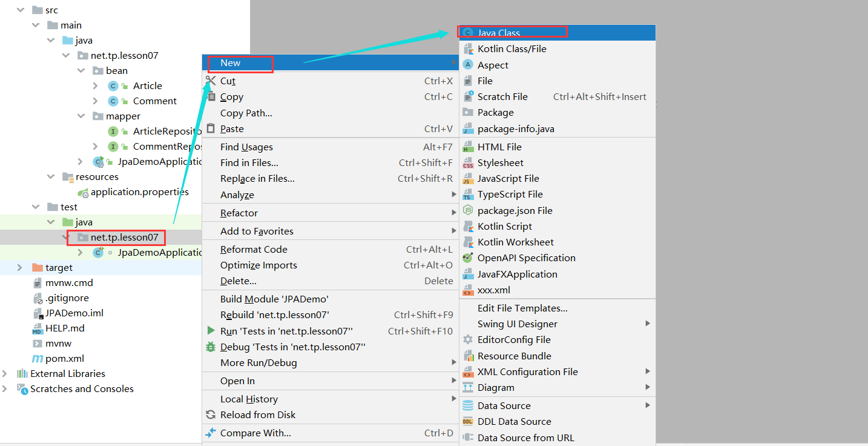Choose Edit File Templates...
The height and width of the screenshot is (446, 868).
[557, 308]
